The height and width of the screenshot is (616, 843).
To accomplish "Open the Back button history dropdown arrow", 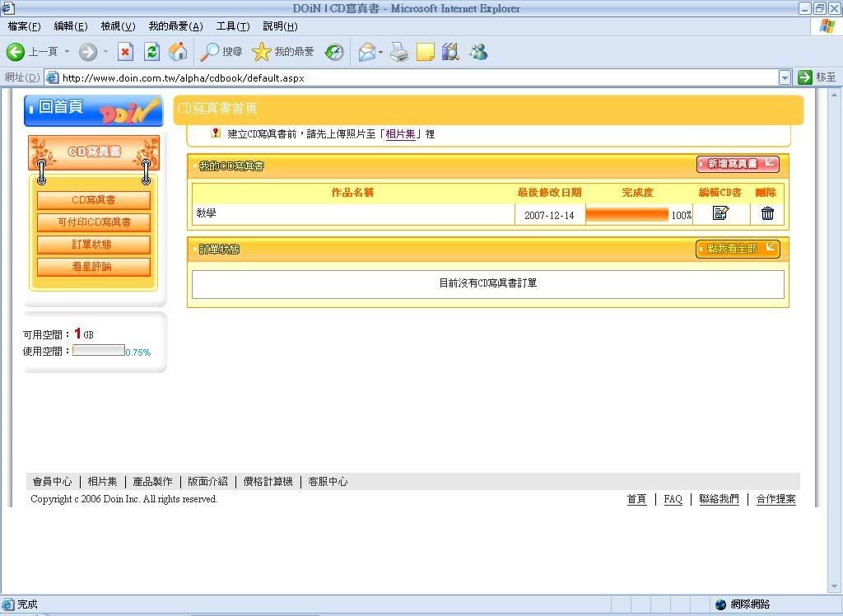I will tap(68, 53).
